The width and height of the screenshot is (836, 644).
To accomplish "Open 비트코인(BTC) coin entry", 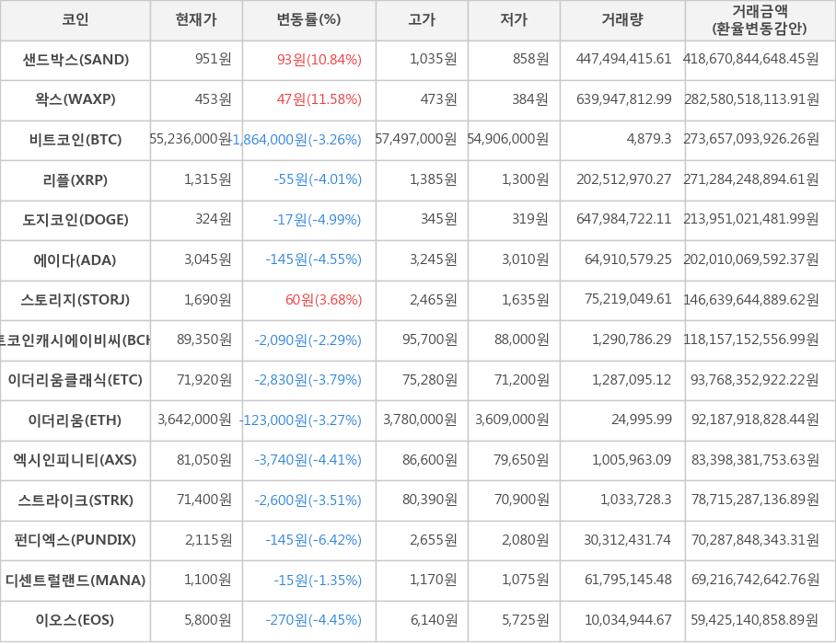I will [75, 140].
